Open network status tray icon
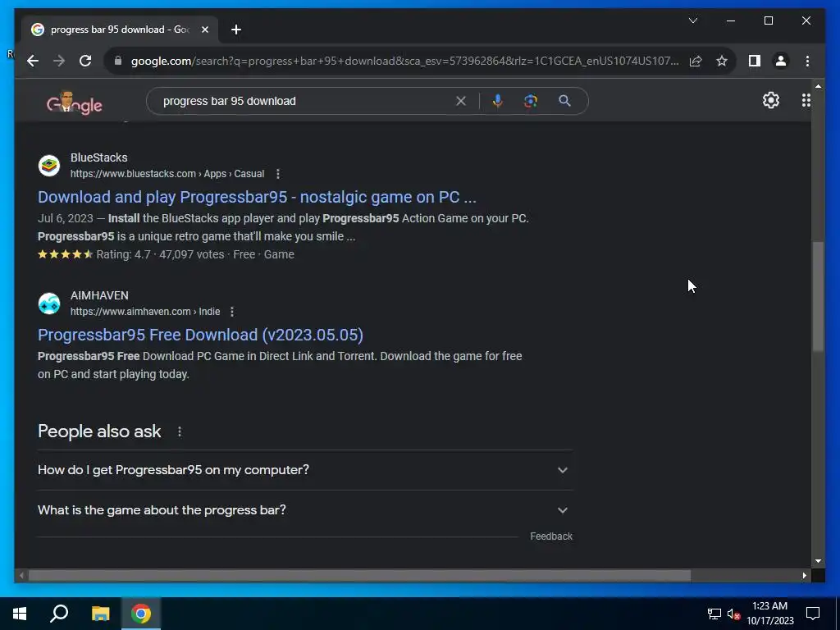Viewport: 840px width, 630px height. click(714, 614)
